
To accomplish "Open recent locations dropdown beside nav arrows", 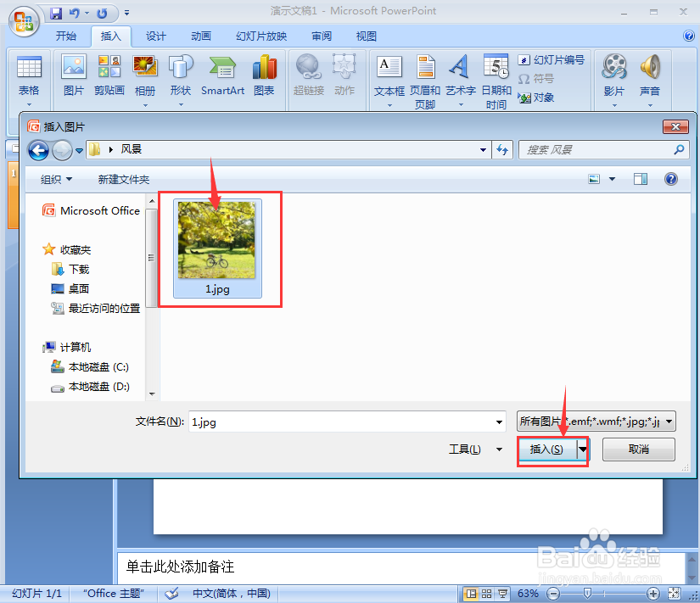I will pos(79,151).
